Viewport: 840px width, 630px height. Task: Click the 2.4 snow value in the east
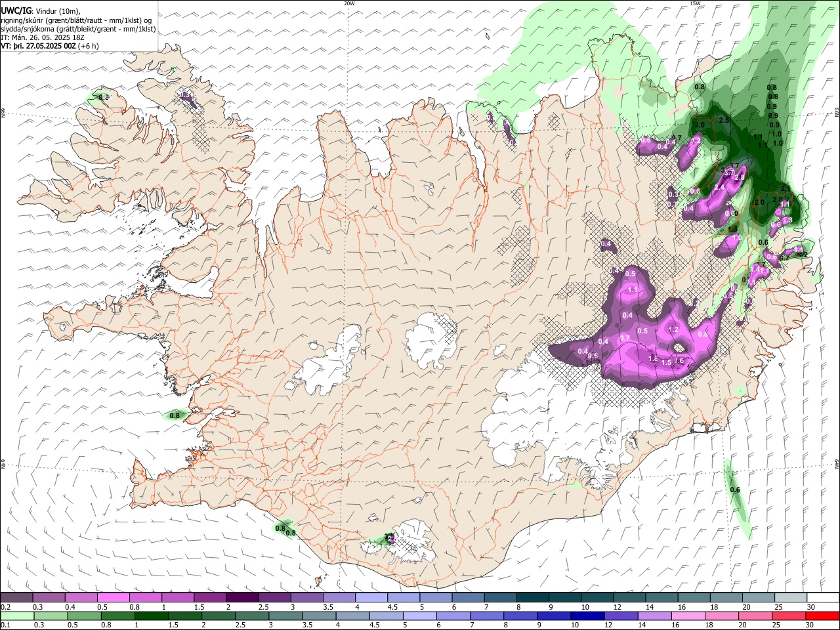719,188
